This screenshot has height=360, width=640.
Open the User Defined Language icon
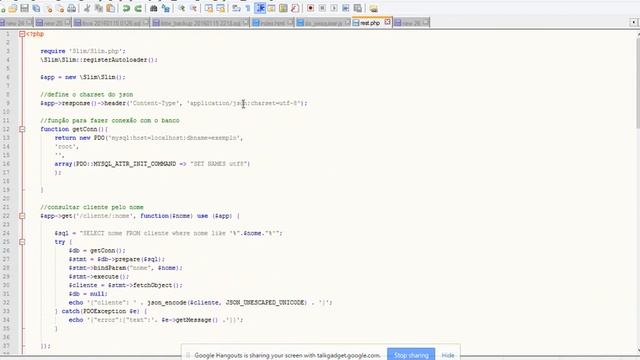click(x=271, y=8)
